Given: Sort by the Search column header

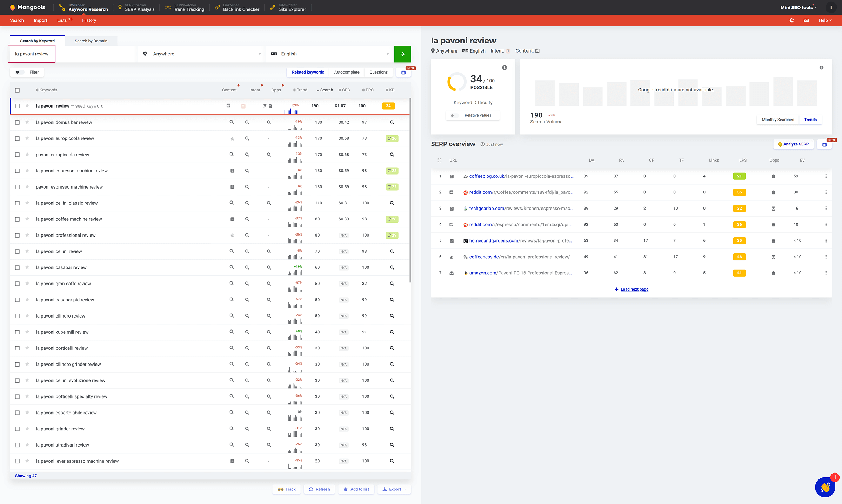Looking at the screenshot, I should pos(325,90).
